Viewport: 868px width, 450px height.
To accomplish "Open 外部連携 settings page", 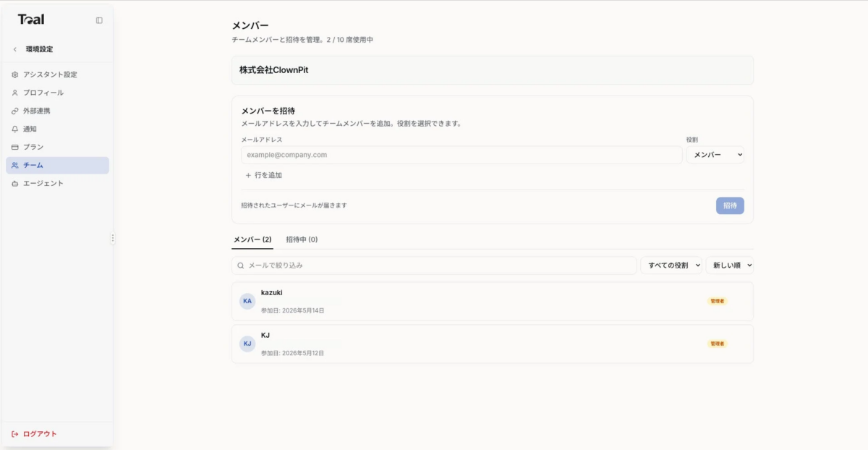I will point(57,111).
